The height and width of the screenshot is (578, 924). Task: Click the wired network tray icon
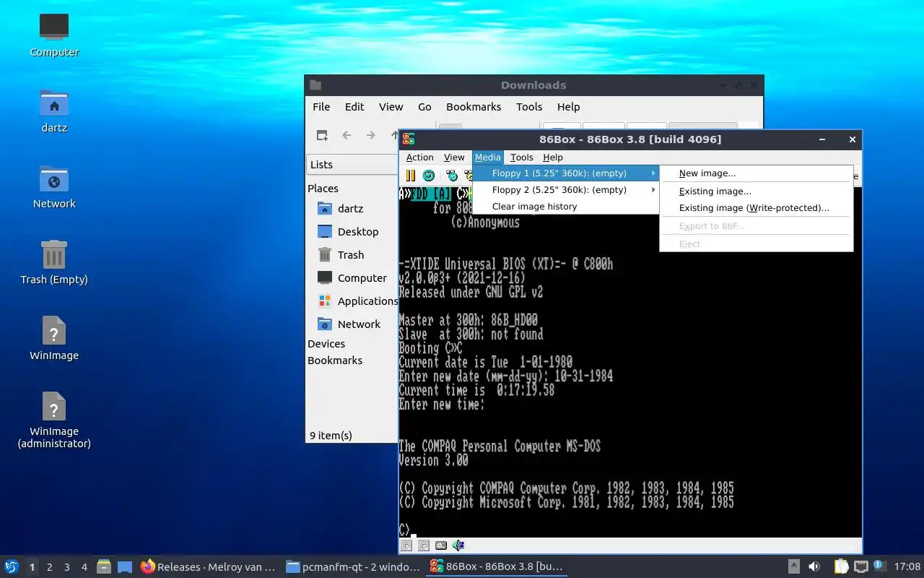[860, 566]
